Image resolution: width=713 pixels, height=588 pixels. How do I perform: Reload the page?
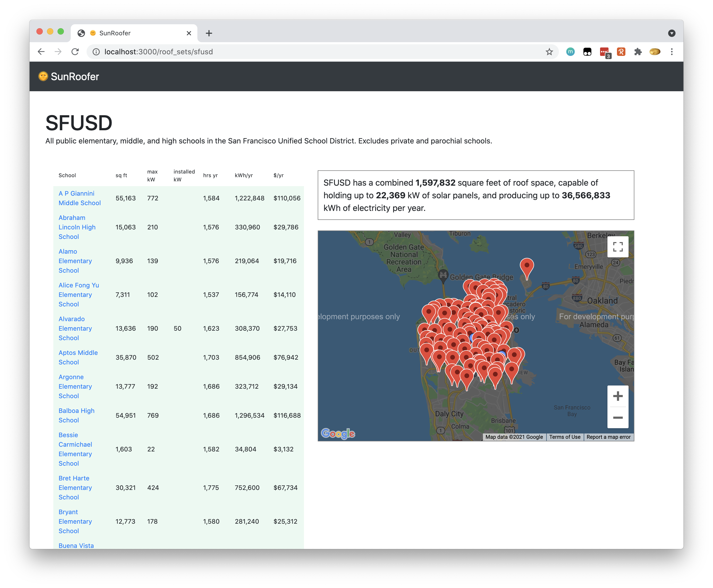pos(75,52)
